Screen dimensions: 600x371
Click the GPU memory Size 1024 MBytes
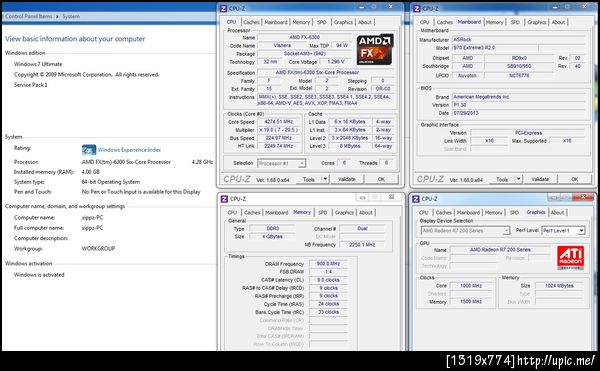[559, 286]
